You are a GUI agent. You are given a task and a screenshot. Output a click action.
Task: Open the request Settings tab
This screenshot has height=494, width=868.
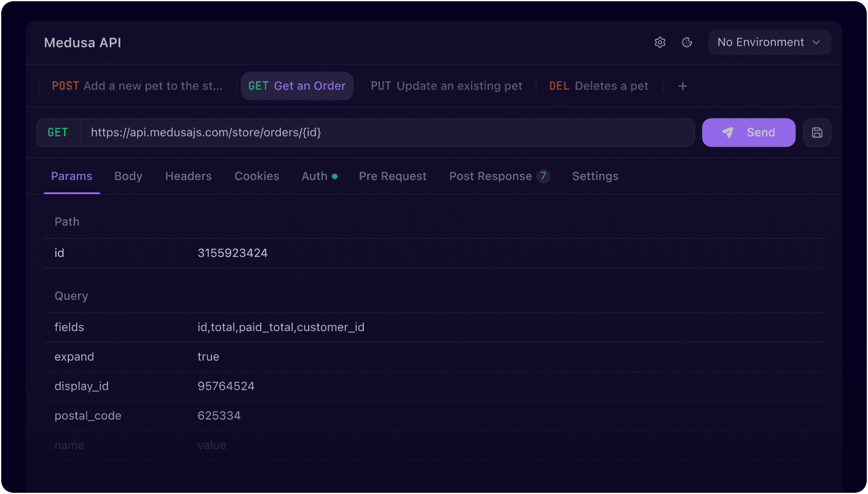point(595,176)
